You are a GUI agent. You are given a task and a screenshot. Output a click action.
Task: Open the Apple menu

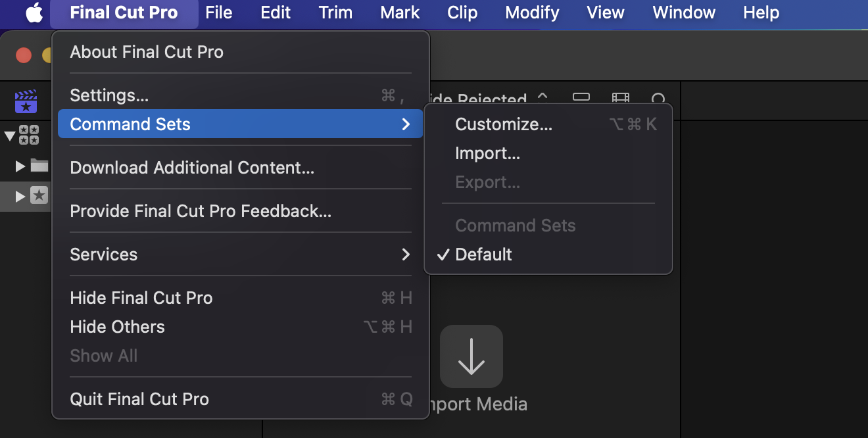pos(34,12)
